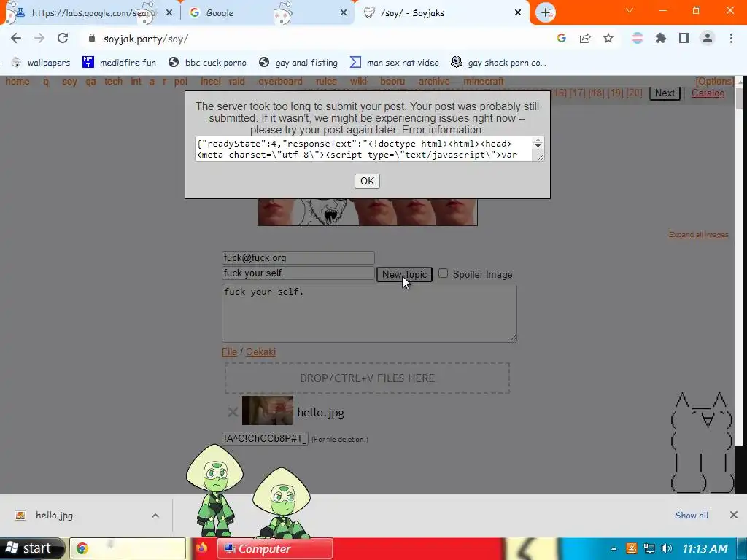Bookmark this page with the star icon
Image resolution: width=747 pixels, height=560 pixels.
(608, 38)
